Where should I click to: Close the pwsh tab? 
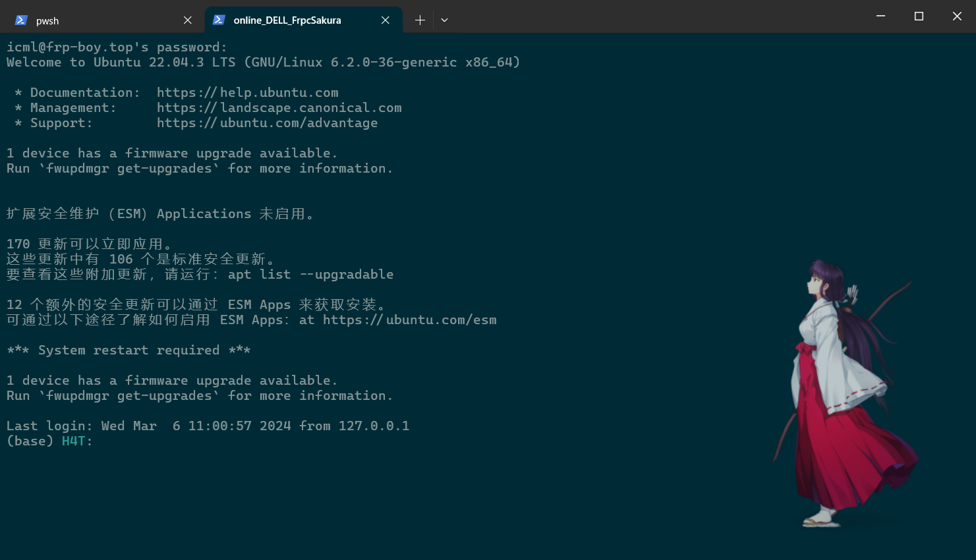[187, 20]
